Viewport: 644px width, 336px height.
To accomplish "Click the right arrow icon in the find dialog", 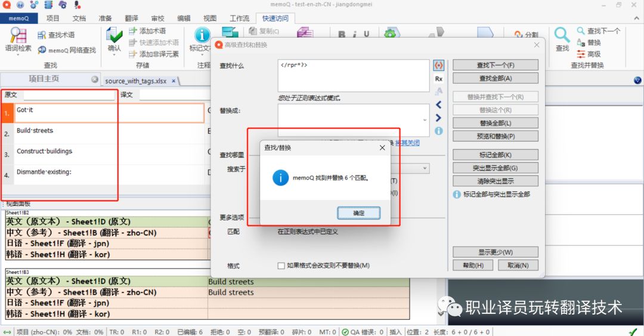I will pos(439,118).
